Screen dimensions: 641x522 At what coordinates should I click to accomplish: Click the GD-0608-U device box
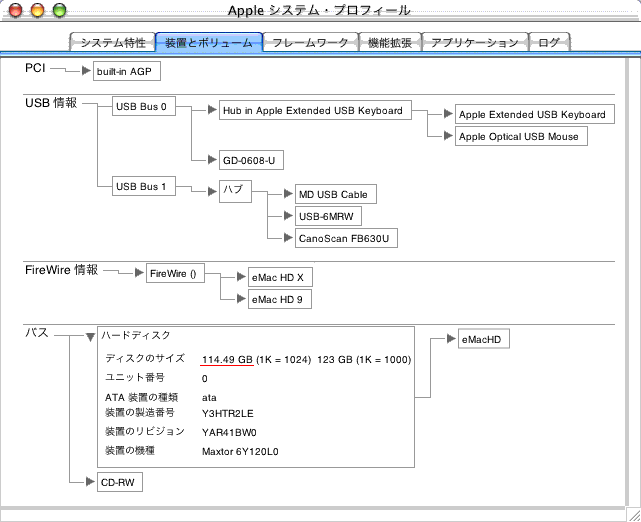pyautogui.click(x=251, y=160)
